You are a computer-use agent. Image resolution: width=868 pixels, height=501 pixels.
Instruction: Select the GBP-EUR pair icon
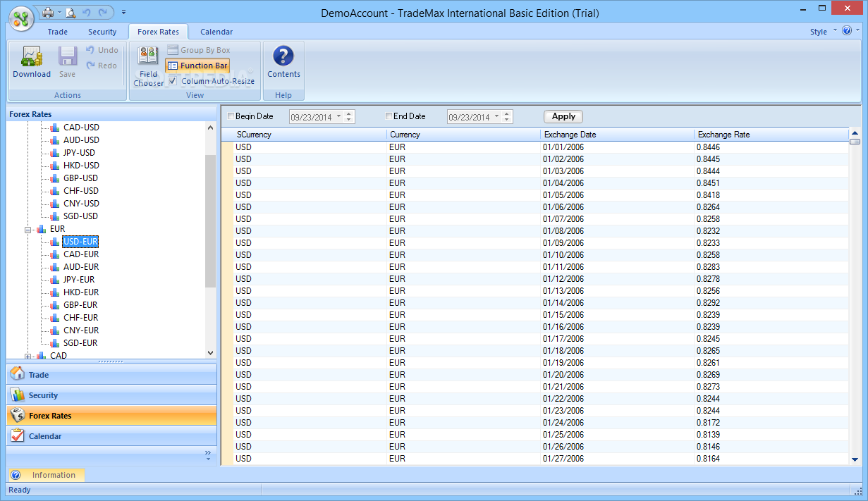[x=55, y=305]
